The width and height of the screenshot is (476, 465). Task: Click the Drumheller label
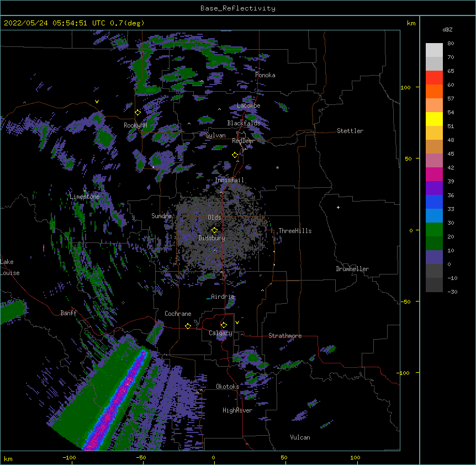[352, 269]
